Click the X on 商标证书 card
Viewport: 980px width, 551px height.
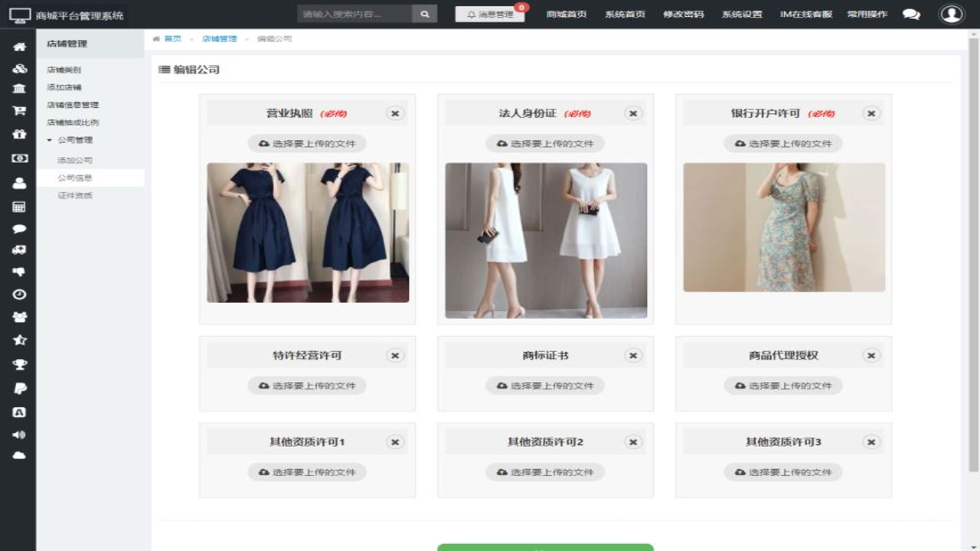(633, 356)
